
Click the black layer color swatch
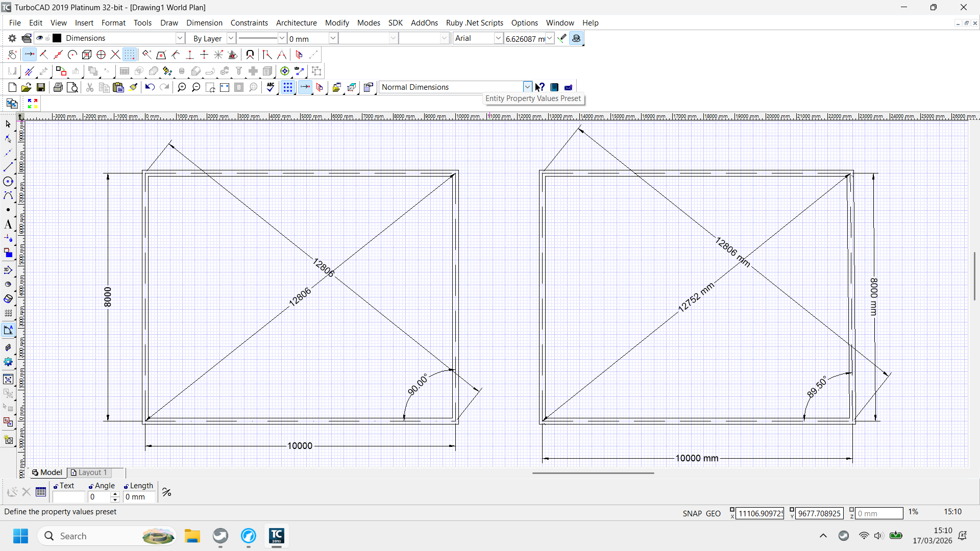(x=58, y=38)
